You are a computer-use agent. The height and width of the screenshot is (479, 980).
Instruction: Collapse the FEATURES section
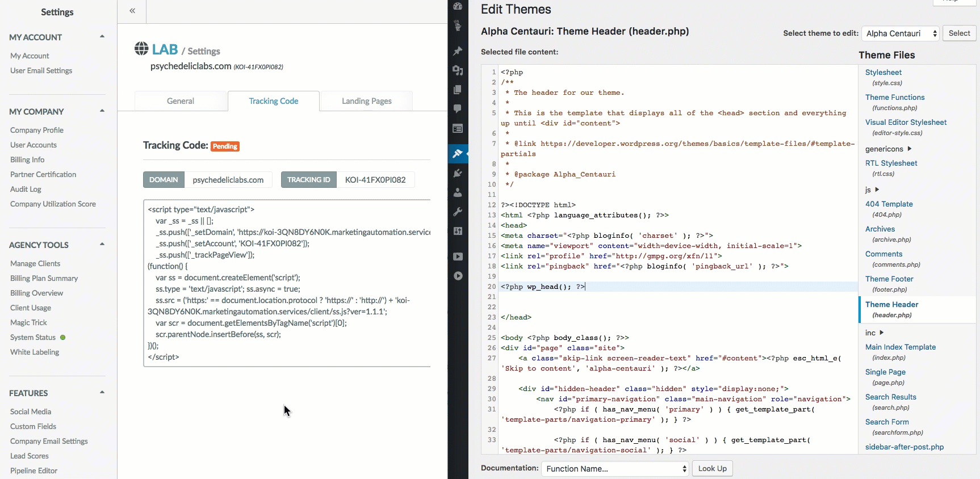[x=102, y=392]
